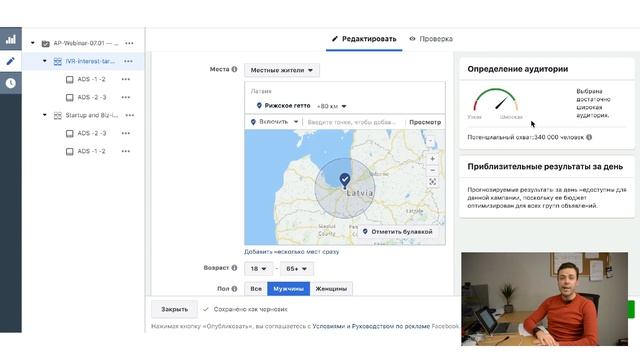Viewport: 640px width, 360px height.
Task: Open the clock history icon in sidebar
Action: click(x=11, y=83)
